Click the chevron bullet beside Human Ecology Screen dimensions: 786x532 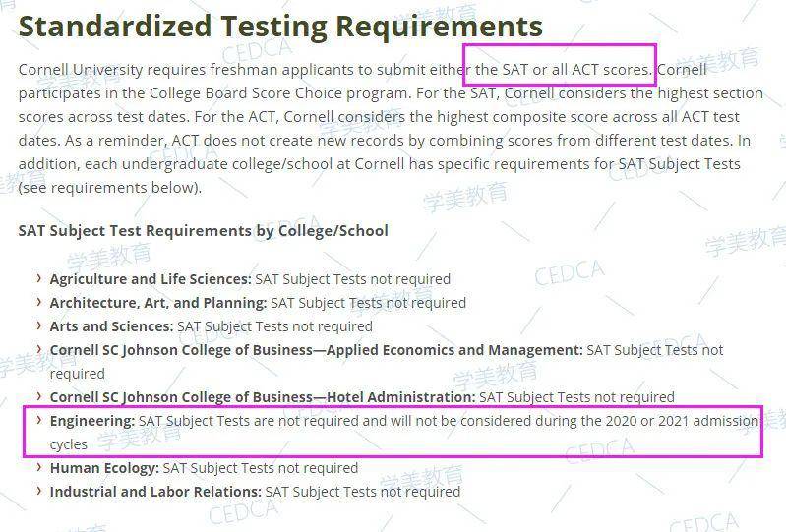[x=39, y=467]
